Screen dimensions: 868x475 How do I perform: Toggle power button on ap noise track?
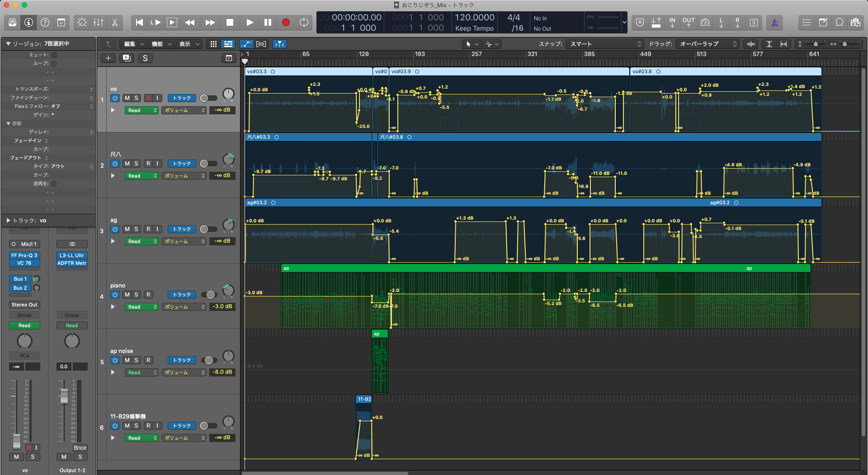tap(115, 360)
